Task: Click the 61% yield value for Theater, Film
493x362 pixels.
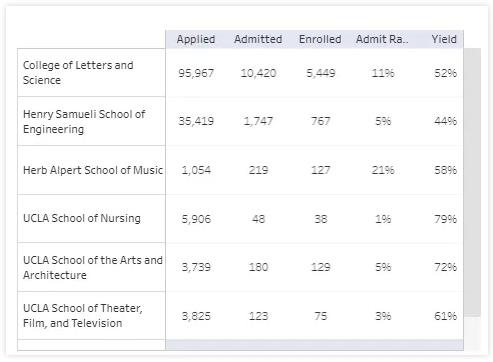Action: [445, 316]
